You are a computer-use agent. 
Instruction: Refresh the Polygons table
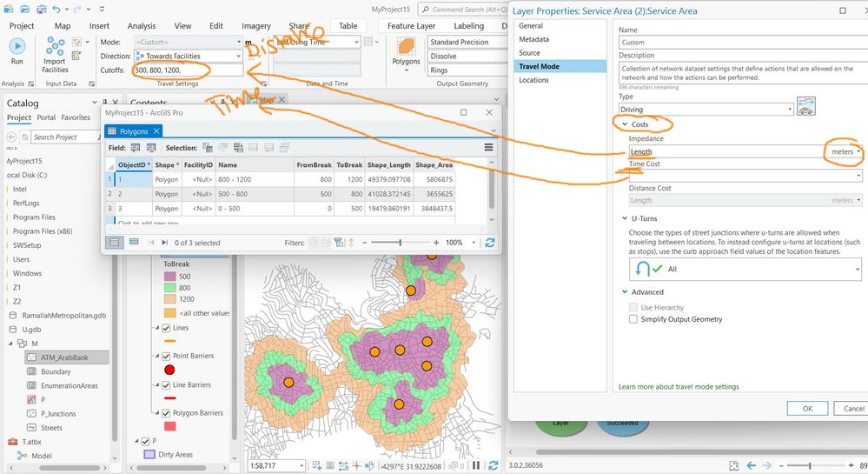pyautogui.click(x=490, y=243)
